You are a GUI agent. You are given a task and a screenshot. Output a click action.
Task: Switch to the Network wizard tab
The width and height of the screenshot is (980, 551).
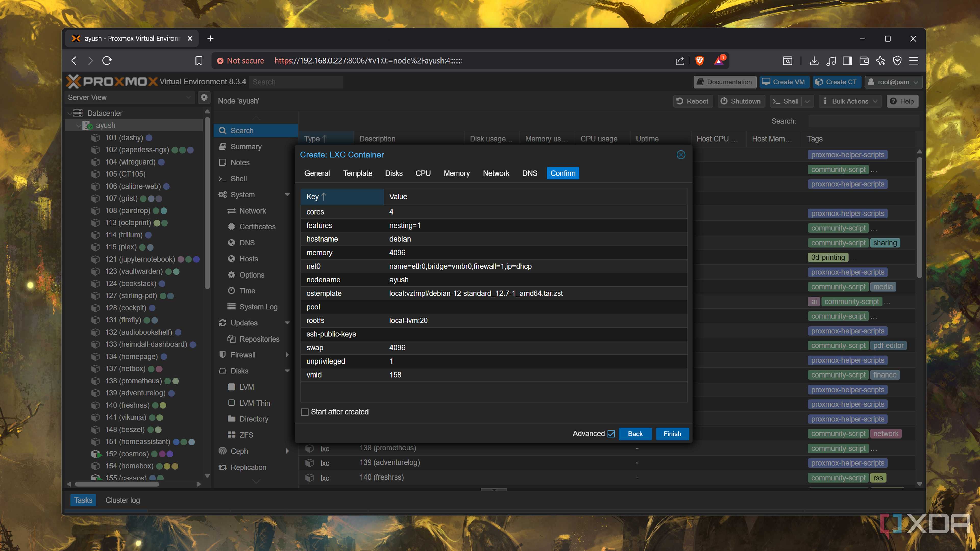496,173
